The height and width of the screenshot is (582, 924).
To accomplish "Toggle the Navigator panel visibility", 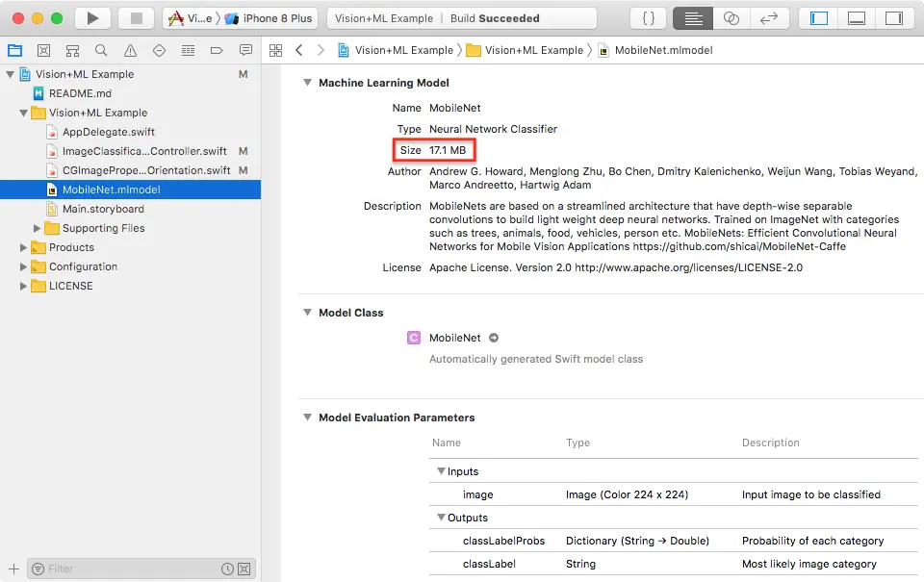I will point(818,18).
